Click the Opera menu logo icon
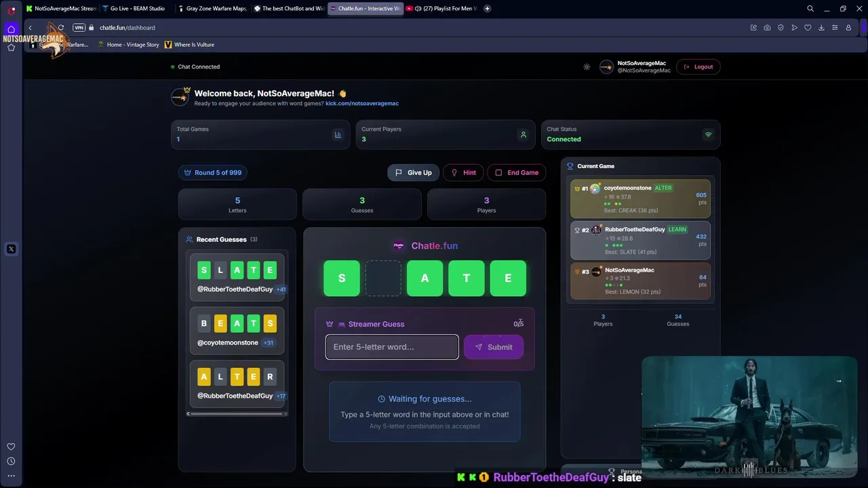Screen dimensions: 868x488 11,10
